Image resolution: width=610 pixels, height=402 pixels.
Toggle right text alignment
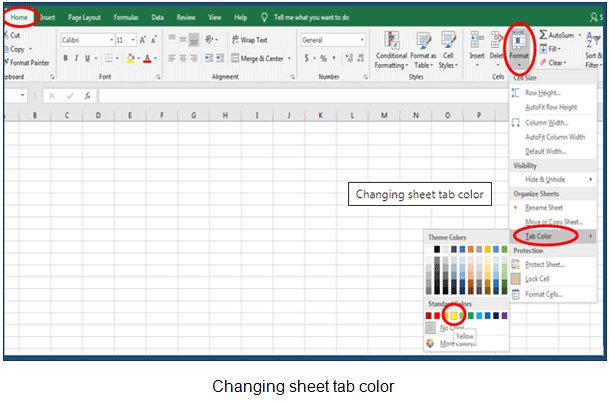tap(193, 58)
